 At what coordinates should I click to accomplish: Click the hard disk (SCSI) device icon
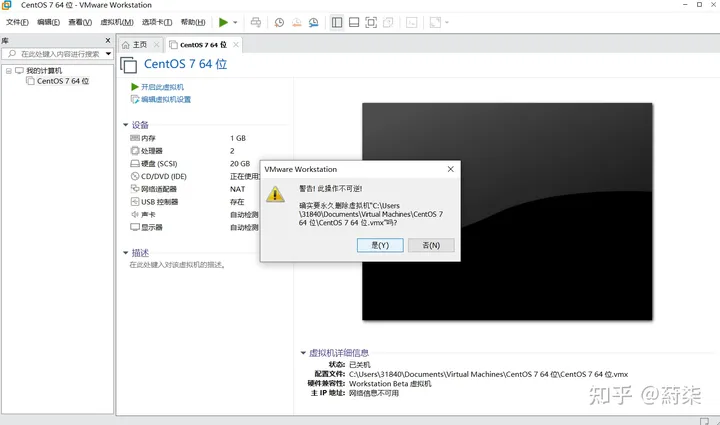click(135, 163)
